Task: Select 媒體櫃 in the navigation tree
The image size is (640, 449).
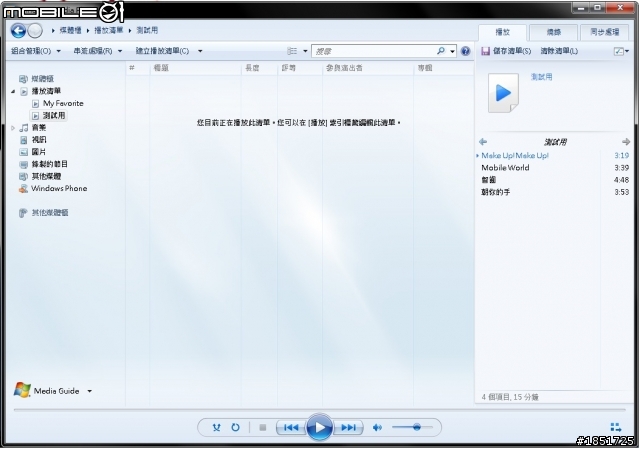Action: 42,79
